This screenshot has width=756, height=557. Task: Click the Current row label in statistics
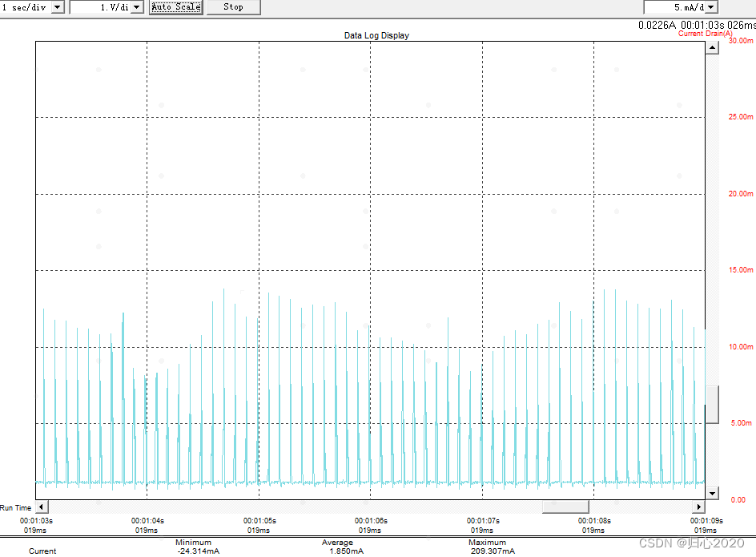click(x=42, y=551)
